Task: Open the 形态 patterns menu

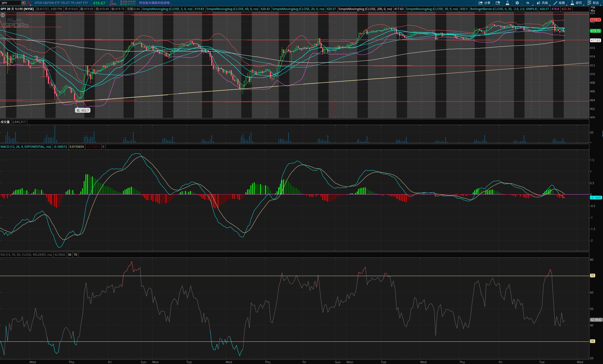Action: pyautogui.click(x=593, y=3)
